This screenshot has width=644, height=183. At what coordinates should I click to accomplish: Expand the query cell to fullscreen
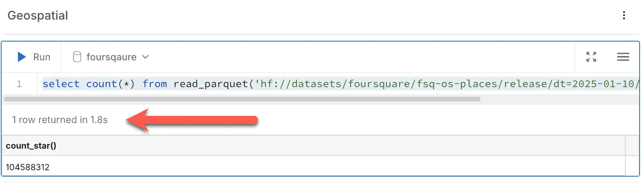(591, 57)
